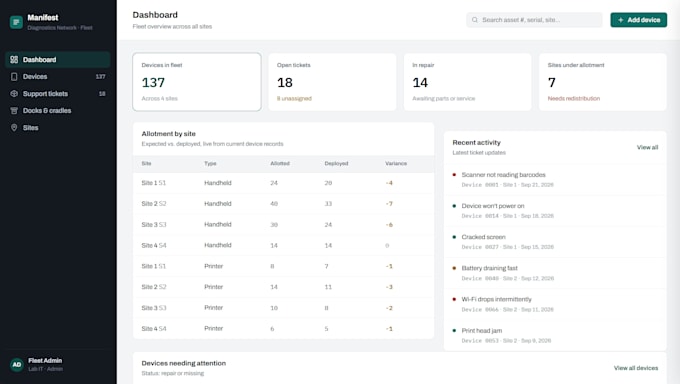The image size is (680, 384).
Task: Select the Print head jam activity
Action: pos(555,335)
